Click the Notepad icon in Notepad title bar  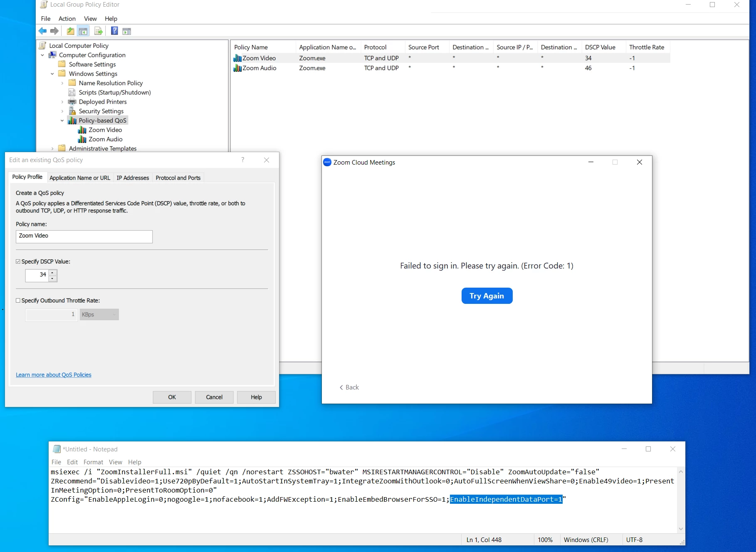coord(57,449)
